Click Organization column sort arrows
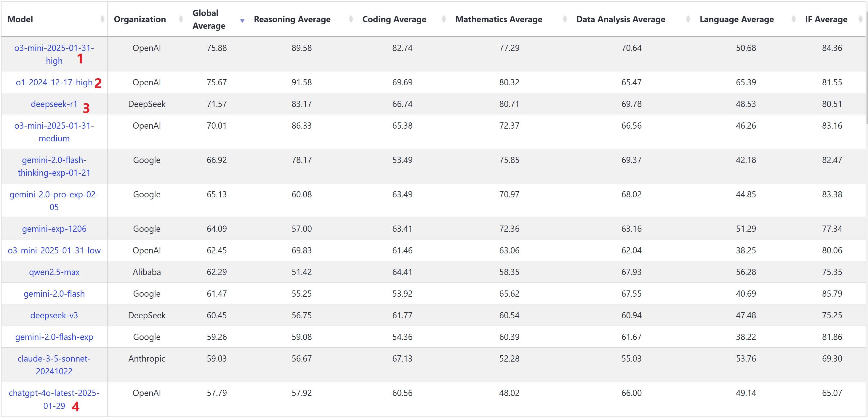The image size is (868, 417). tap(181, 20)
